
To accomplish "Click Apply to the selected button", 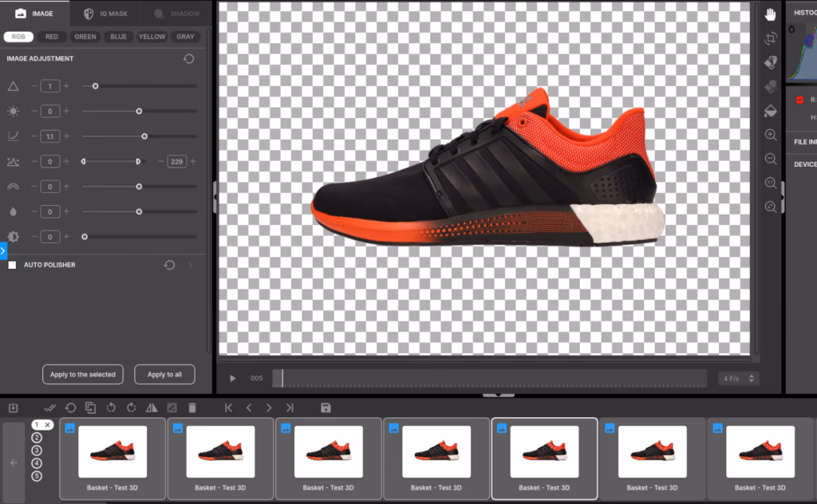I will pyautogui.click(x=83, y=374).
